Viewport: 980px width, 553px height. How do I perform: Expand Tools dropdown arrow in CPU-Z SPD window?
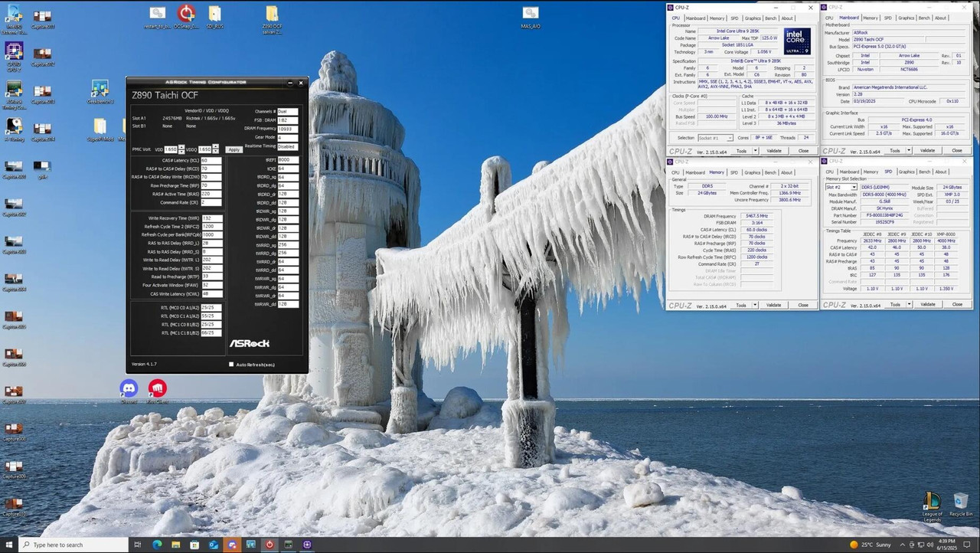tap(909, 305)
